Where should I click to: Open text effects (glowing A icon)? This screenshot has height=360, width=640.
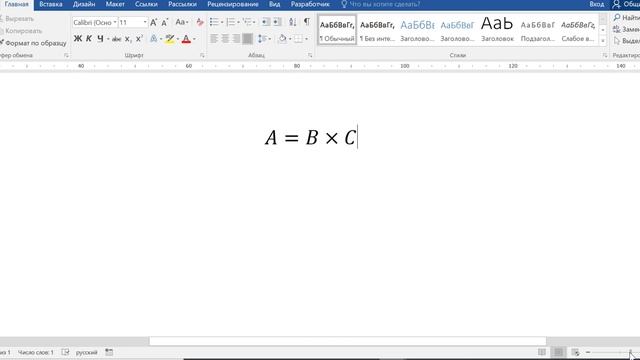coord(153,39)
